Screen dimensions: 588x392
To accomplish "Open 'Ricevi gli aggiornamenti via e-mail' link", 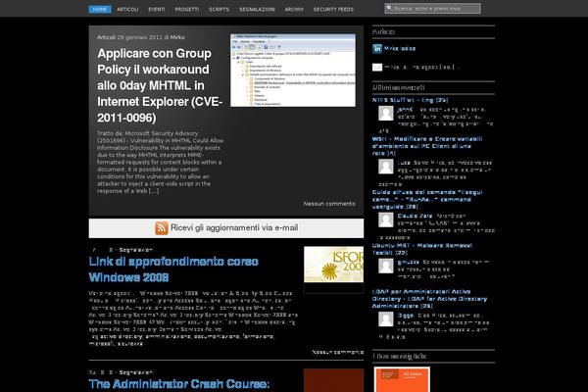I will [x=234, y=227].
